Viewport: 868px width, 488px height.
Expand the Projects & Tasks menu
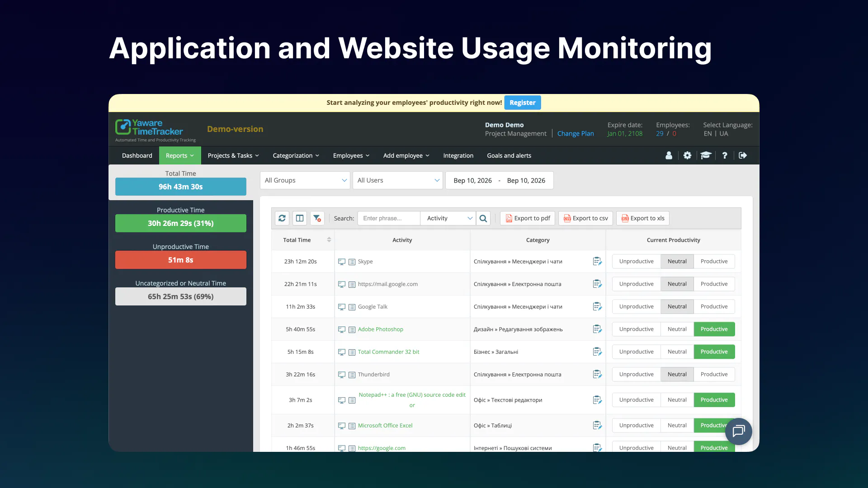(233, 155)
